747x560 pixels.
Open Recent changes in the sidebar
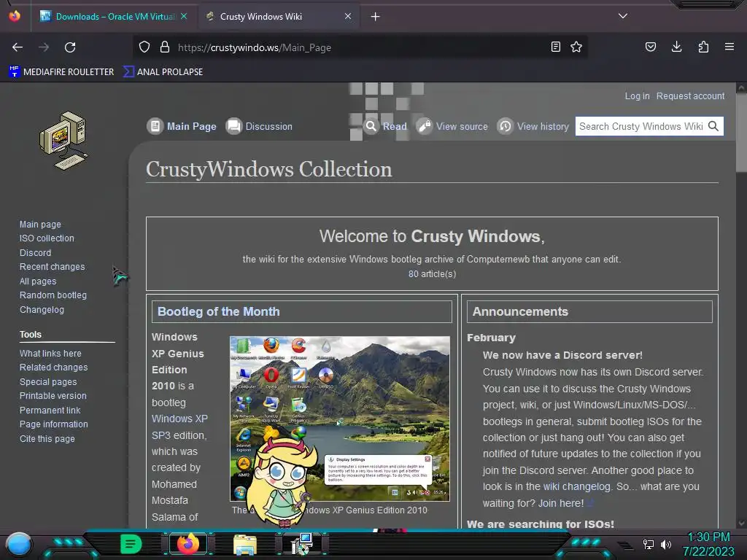52,267
